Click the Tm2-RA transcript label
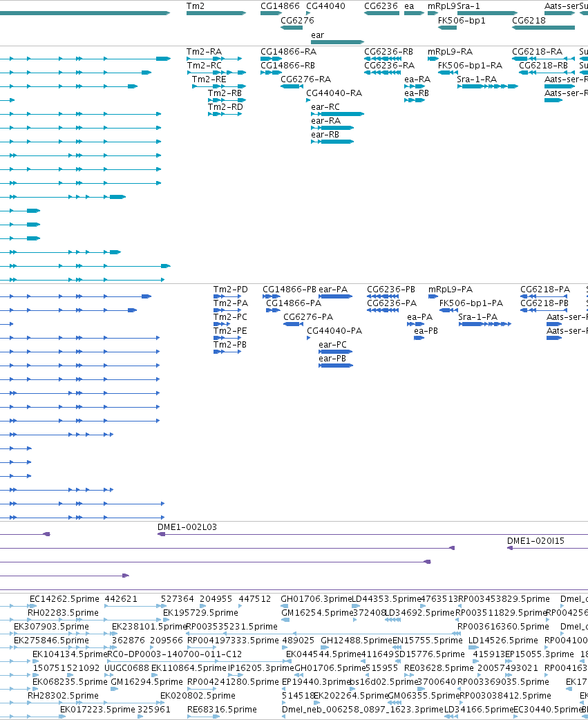The height and width of the screenshot is (720, 588). 204,51
